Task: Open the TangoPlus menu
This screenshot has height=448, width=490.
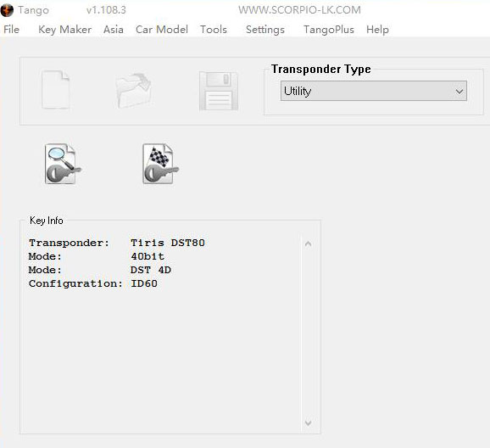Action: coord(329,30)
